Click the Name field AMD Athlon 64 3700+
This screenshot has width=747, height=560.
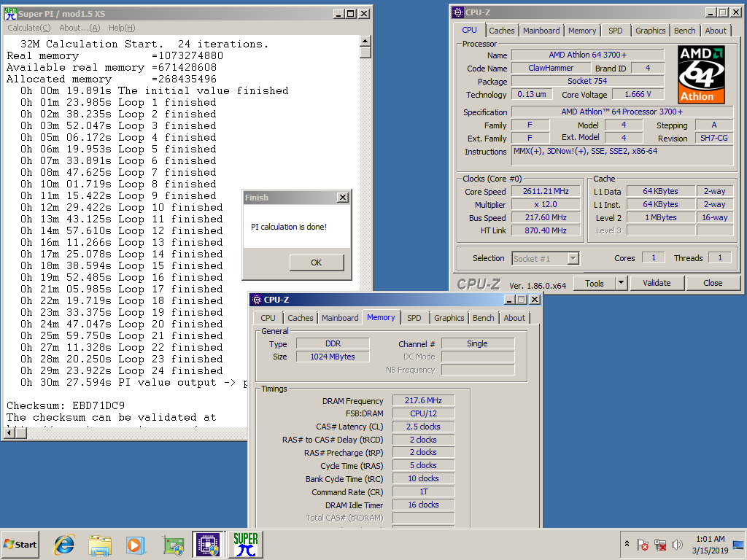(587, 55)
